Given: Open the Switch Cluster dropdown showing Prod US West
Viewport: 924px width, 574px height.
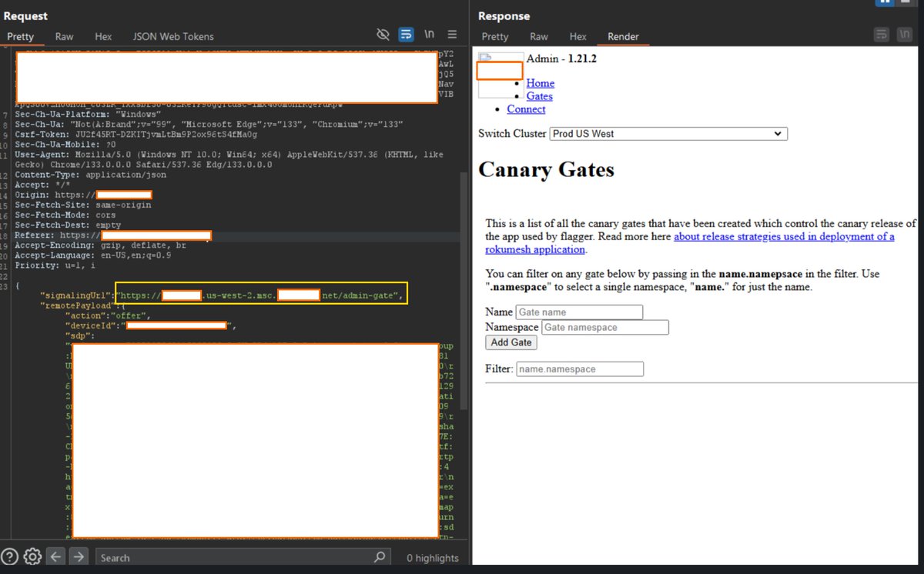Looking at the screenshot, I should 667,133.
